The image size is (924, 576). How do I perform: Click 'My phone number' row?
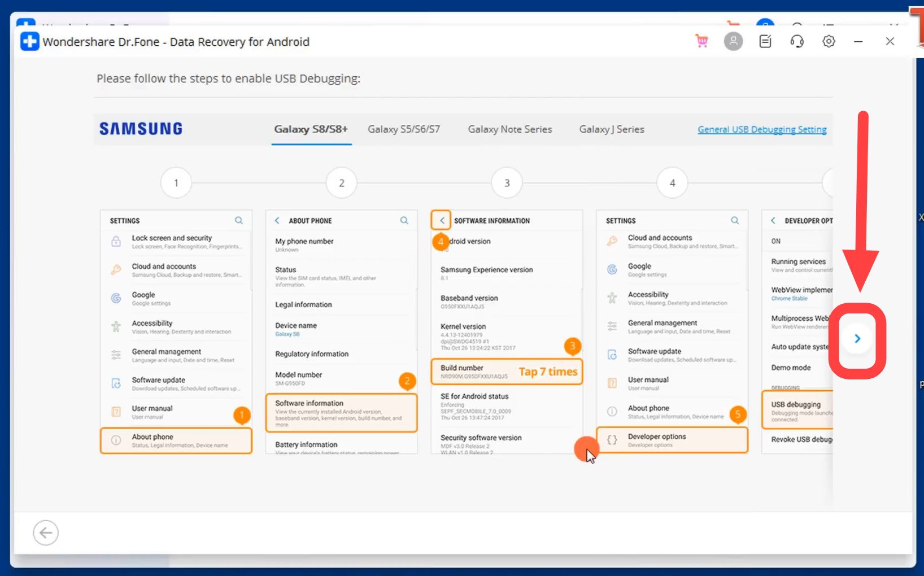pyautogui.click(x=342, y=245)
